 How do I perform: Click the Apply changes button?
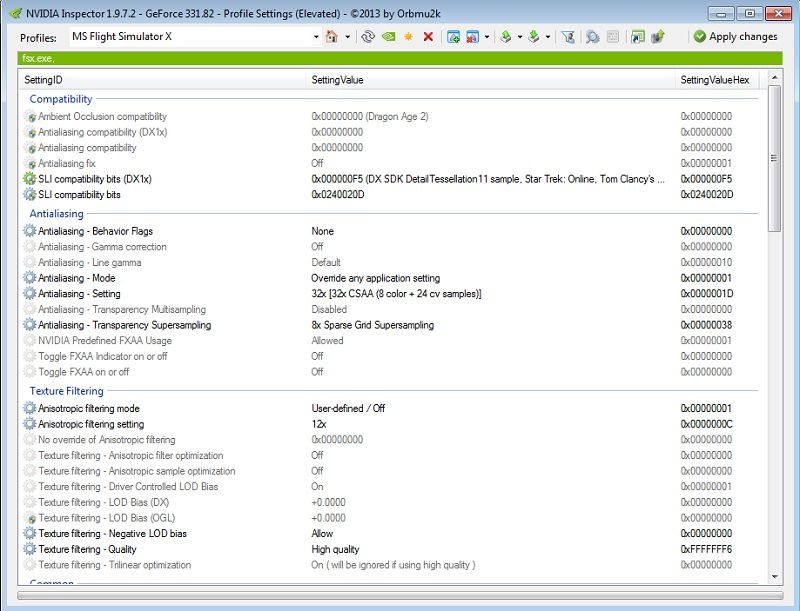tap(736, 37)
